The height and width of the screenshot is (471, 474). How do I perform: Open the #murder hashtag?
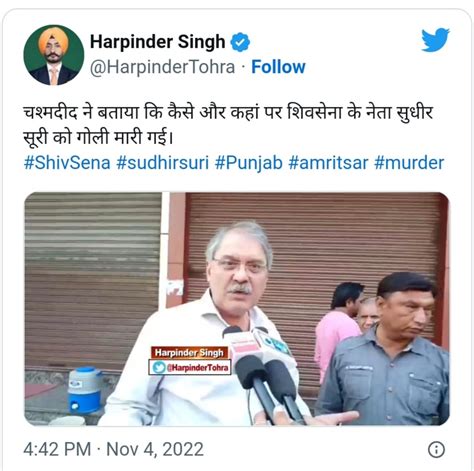pos(409,163)
